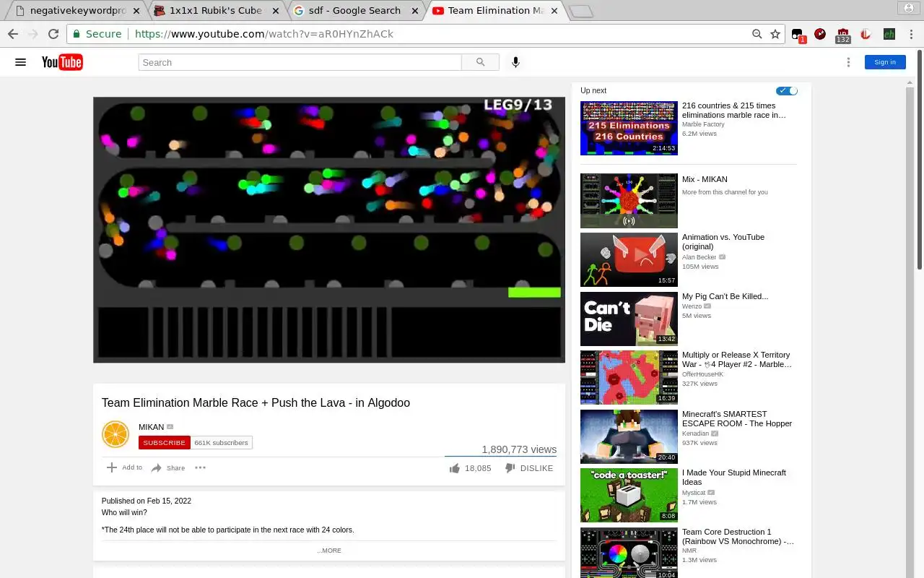The width and height of the screenshot is (924, 578).
Task: Open Chrome's three-dot menu
Action: tap(910, 34)
